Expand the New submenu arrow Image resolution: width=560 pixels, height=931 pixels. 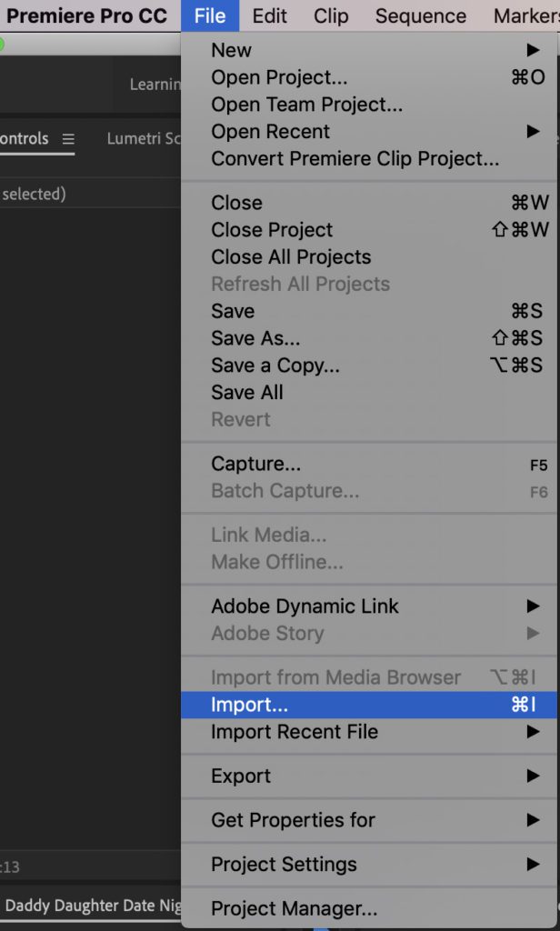(x=533, y=50)
